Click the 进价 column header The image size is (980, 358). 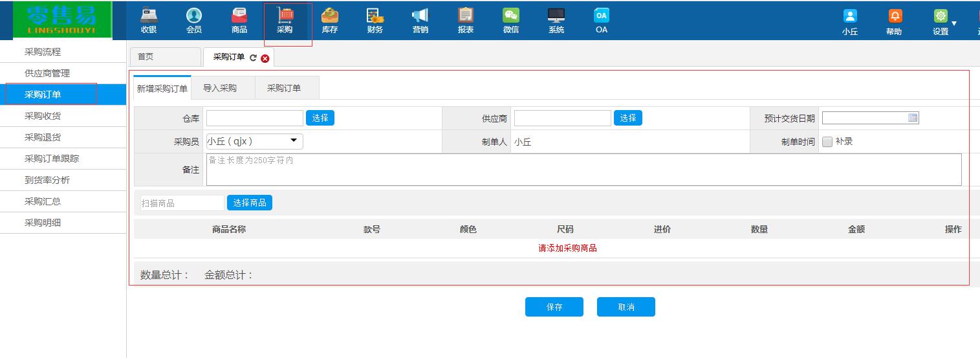coord(662,229)
